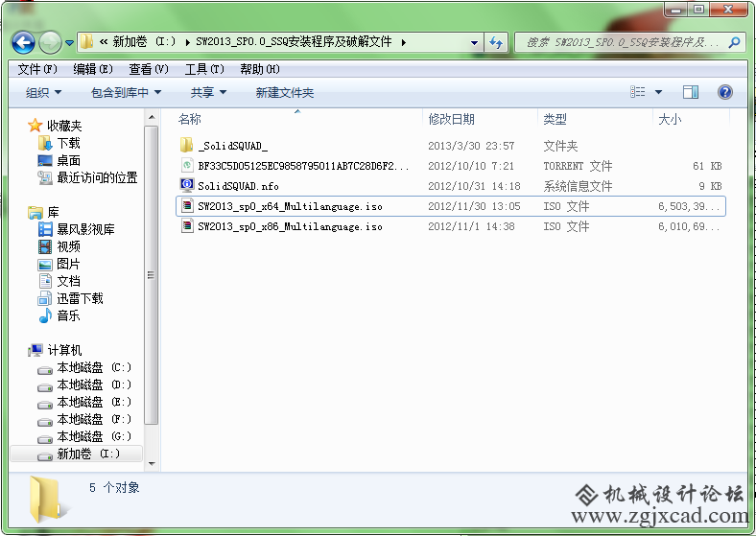Click the magnifier search icon
The image size is (756, 536).
pyautogui.click(x=734, y=42)
